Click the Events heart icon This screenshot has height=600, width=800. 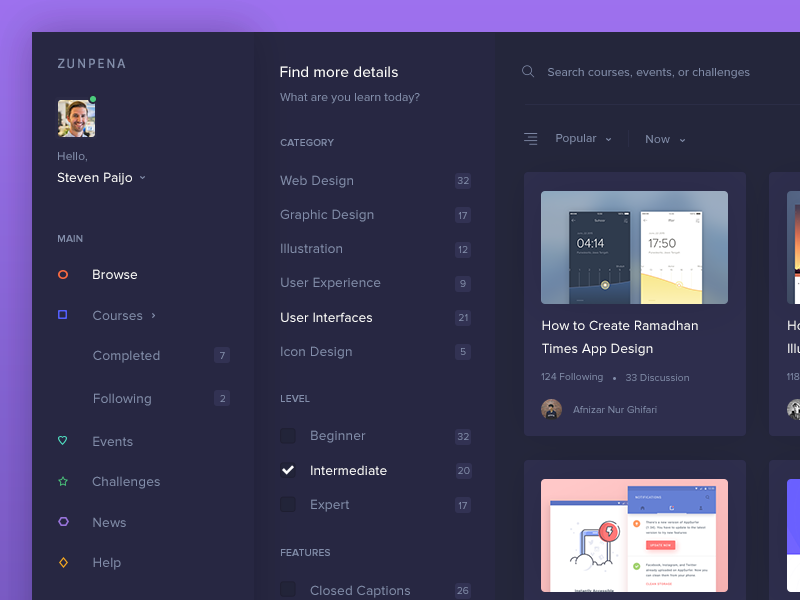pyautogui.click(x=63, y=441)
